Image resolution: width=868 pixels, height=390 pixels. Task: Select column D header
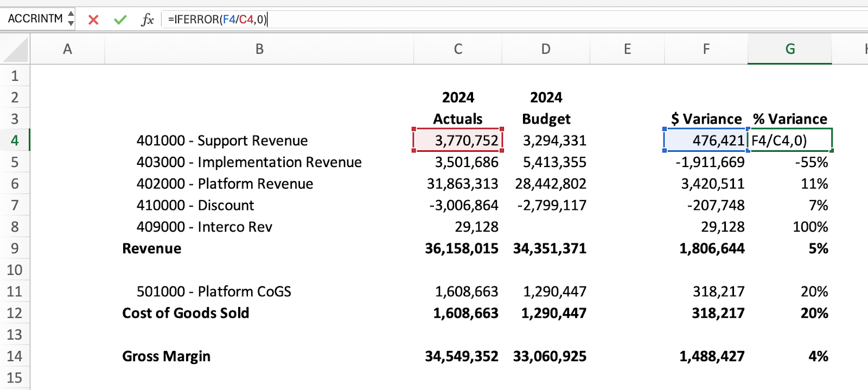pos(546,49)
